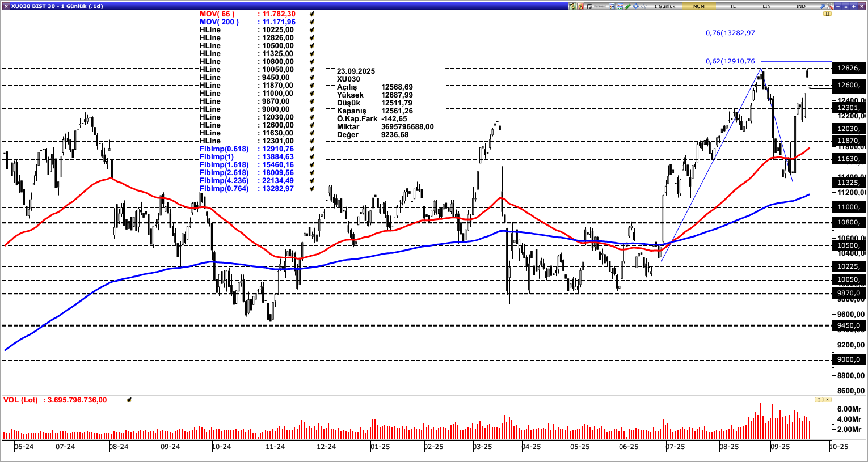
Task: Toggle checkmark for FibImp(0.618) level
Action: point(312,149)
